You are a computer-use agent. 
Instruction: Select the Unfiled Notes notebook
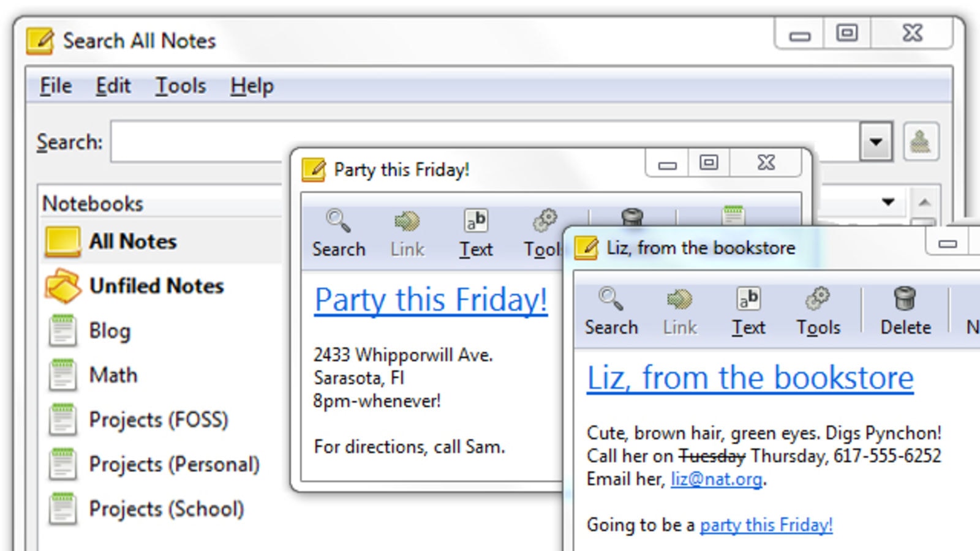click(156, 286)
